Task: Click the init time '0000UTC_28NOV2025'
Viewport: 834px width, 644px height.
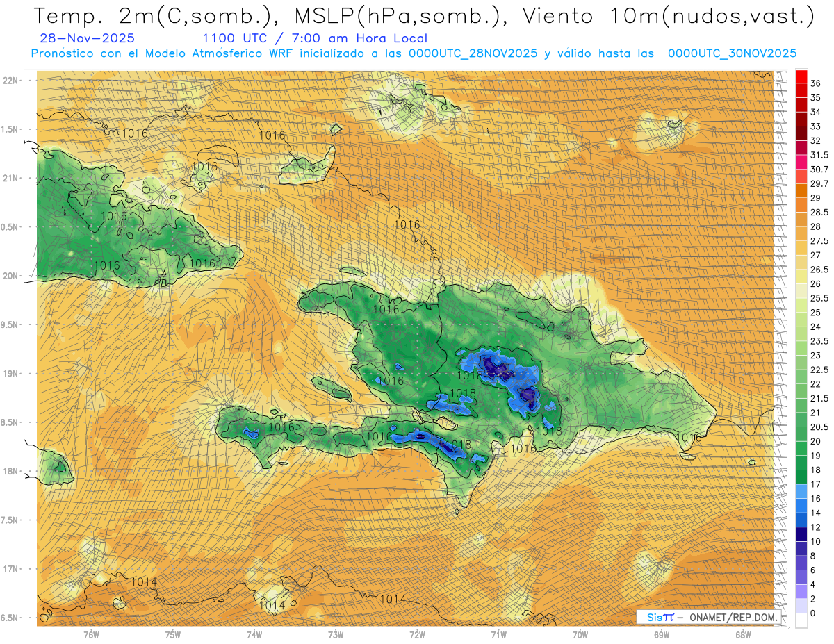Action: [473, 53]
